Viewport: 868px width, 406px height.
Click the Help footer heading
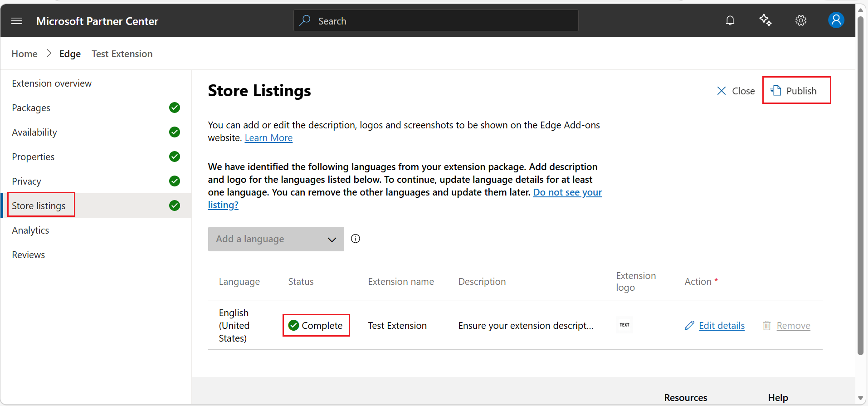778,398
